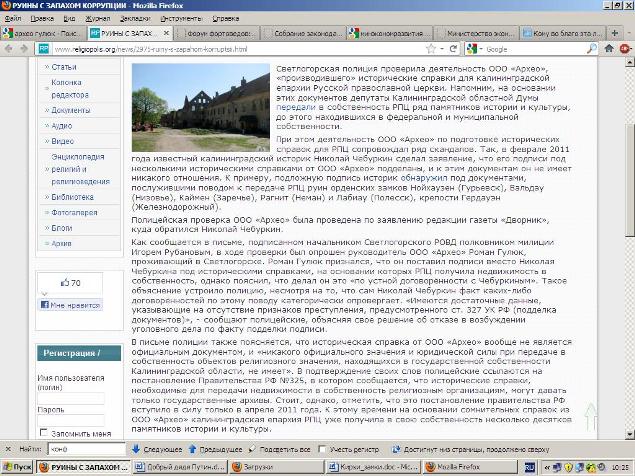The width and height of the screenshot is (635, 476).
Task: Click the Предыдущее up arrow icon
Action: 192,449
